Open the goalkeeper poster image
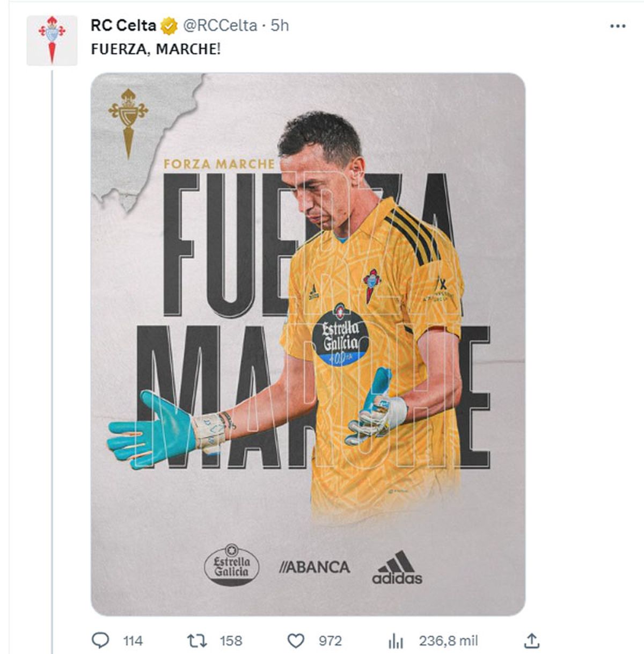644x654 pixels. click(x=308, y=344)
